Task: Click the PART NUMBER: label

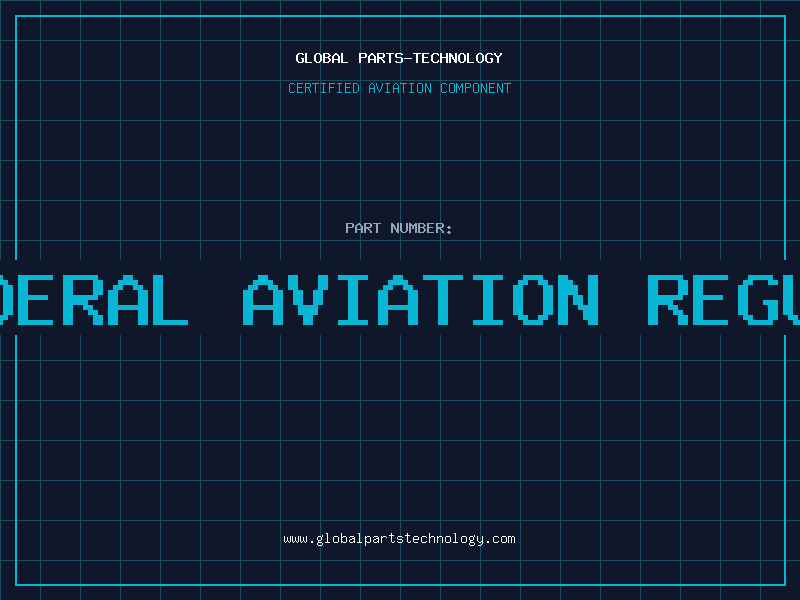Action: click(399, 228)
